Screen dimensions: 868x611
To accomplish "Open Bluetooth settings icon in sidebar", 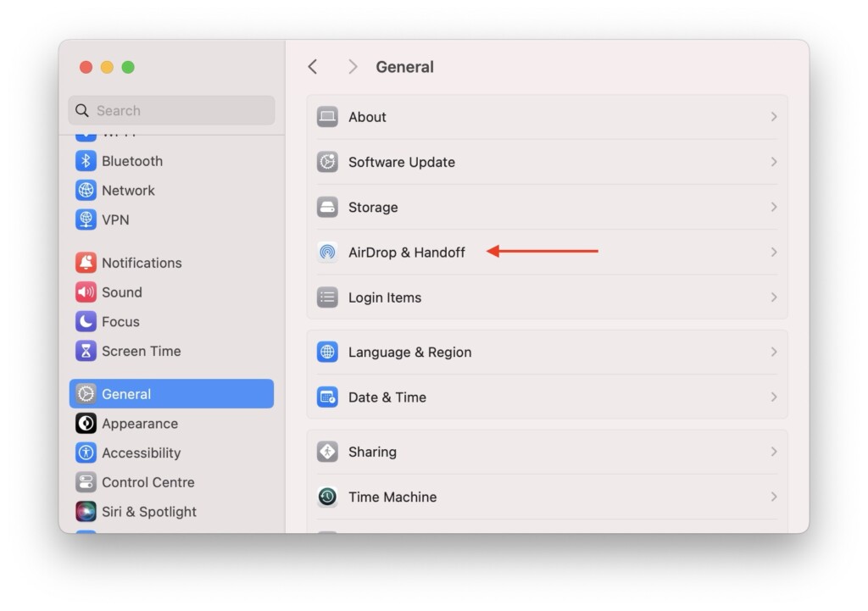I will tap(86, 161).
